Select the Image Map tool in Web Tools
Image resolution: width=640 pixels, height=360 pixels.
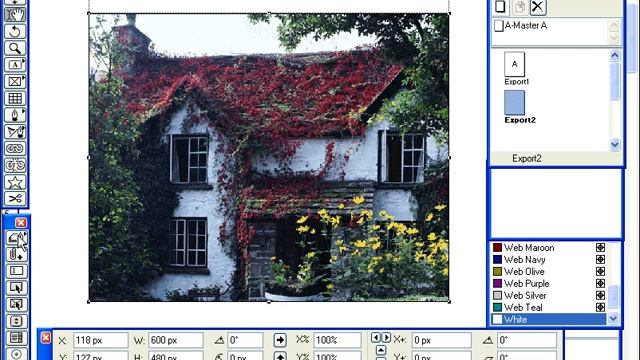(x=16, y=238)
